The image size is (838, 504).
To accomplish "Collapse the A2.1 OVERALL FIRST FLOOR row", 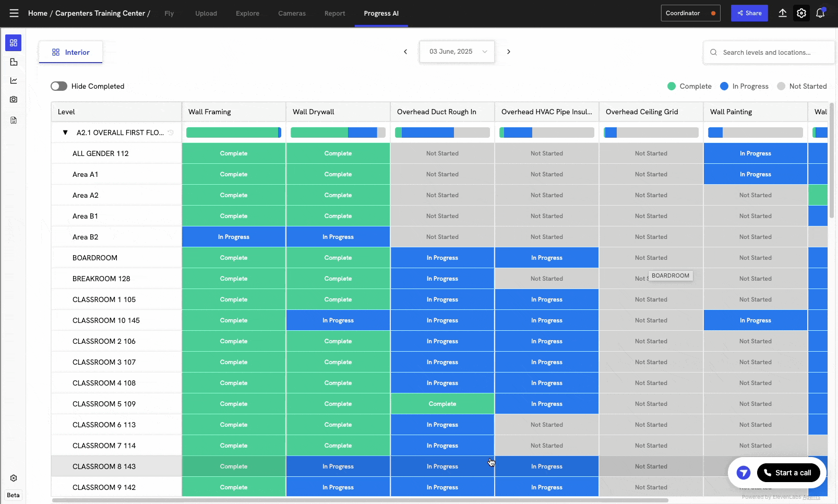I will click(x=65, y=132).
